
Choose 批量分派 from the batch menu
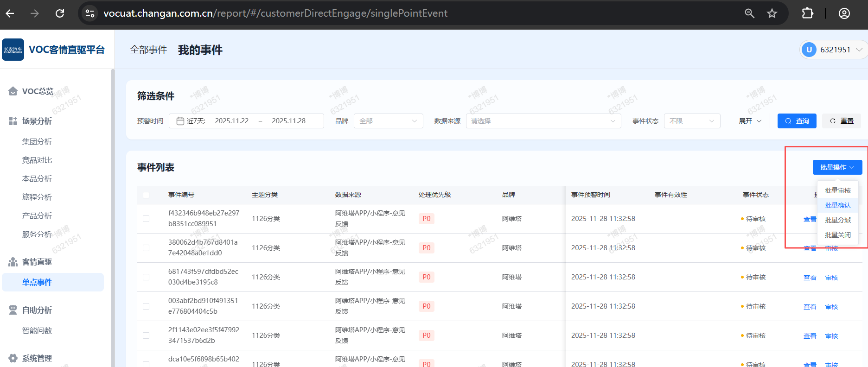click(837, 220)
